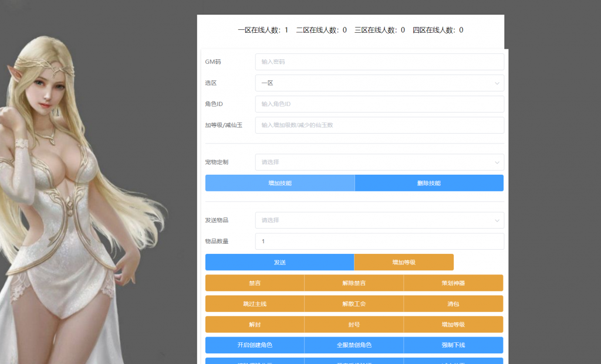Click the 禁言 mute button

coord(254,283)
